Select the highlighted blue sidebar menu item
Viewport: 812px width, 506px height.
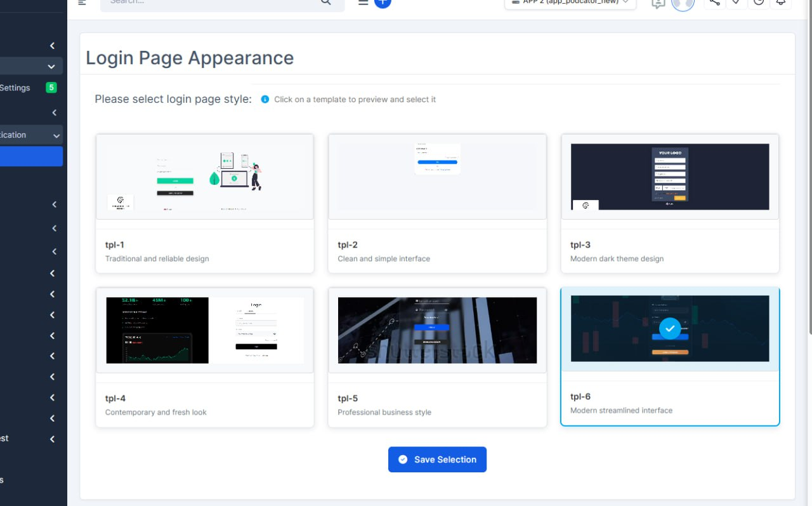click(31, 156)
